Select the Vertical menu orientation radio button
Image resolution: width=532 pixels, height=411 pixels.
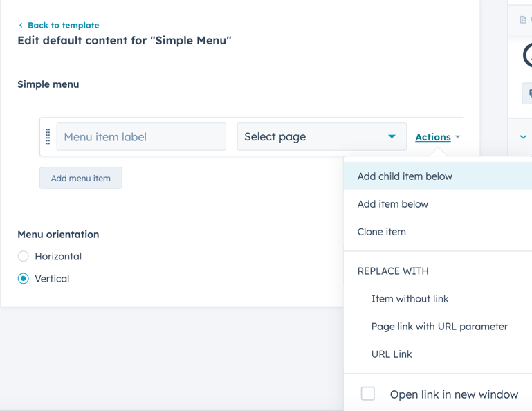[x=24, y=279]
